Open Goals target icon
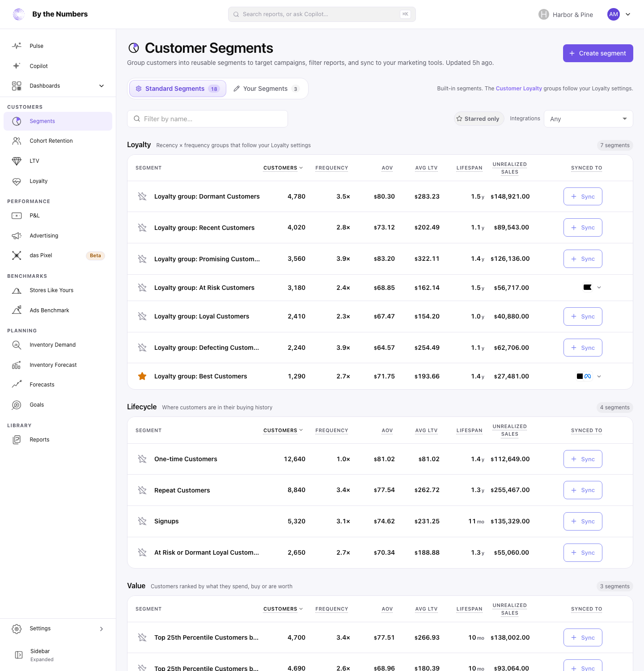 [17, 405]
